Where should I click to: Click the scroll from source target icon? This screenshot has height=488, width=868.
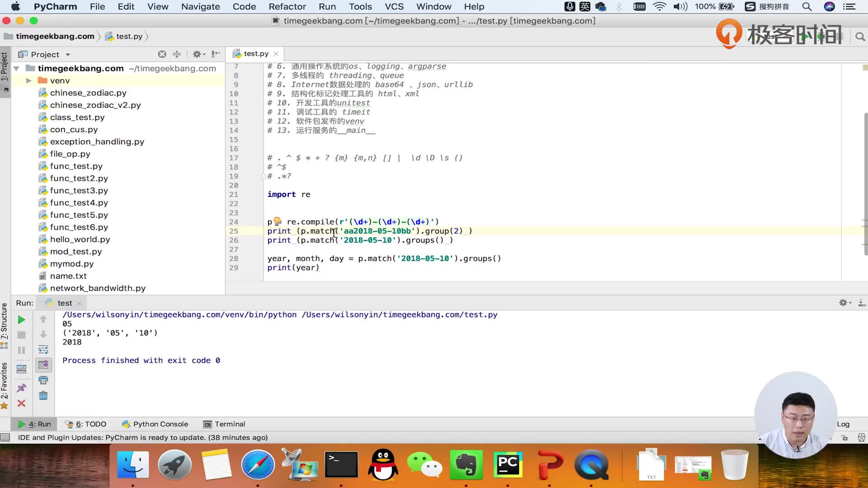[x=162, y=54]
